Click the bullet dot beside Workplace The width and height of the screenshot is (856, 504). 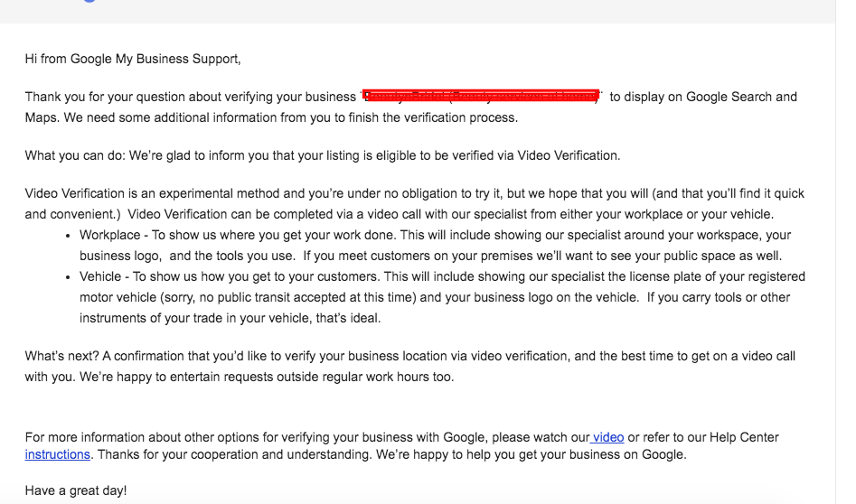[68, 236]
